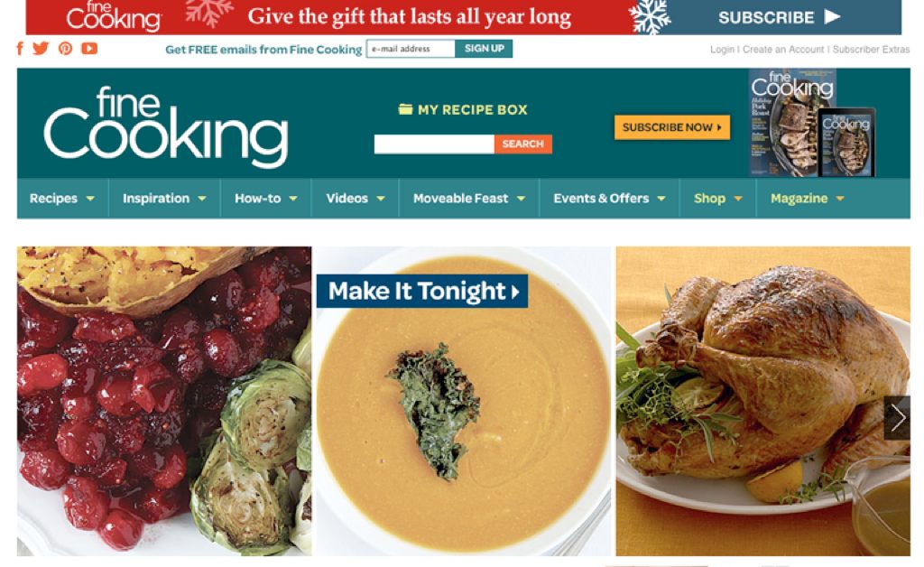Open the Videos menu item
This screenshot has height=567, width=924.
click(355, 199)
